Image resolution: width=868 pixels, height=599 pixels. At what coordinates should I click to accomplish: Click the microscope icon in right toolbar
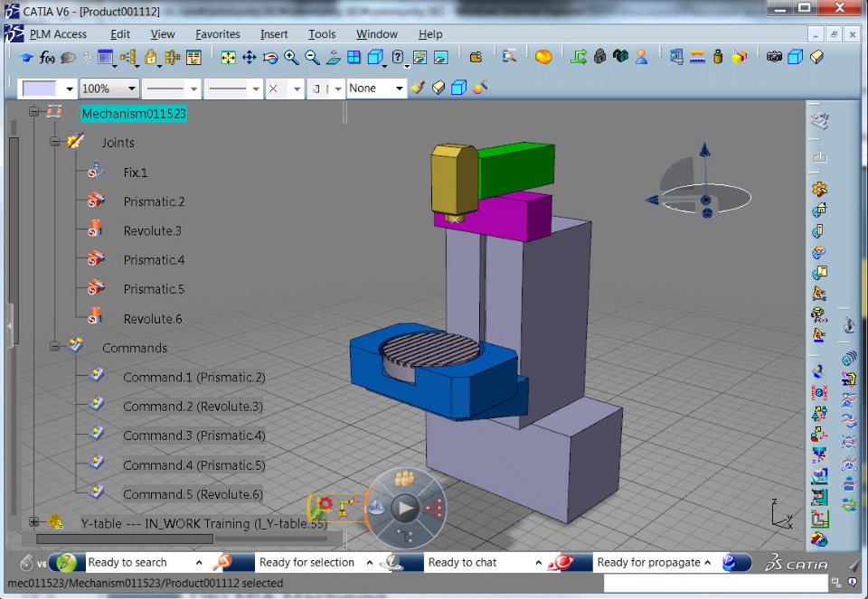click(x=849, y=324)
